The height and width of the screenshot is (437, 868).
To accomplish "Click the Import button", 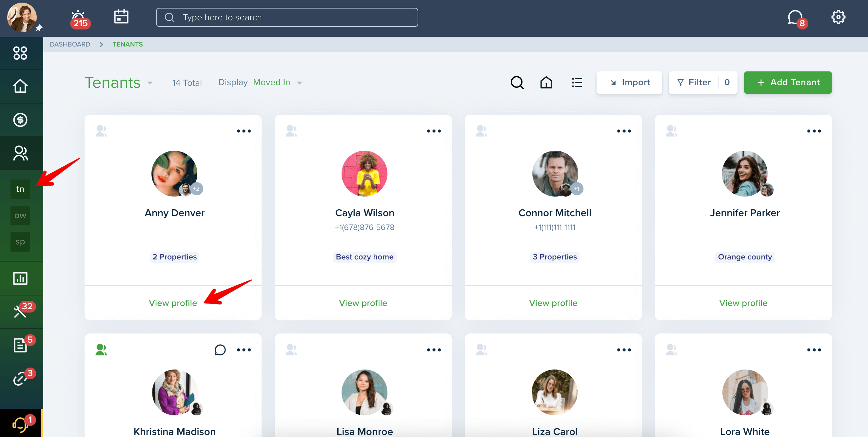I will pos(629,83).
